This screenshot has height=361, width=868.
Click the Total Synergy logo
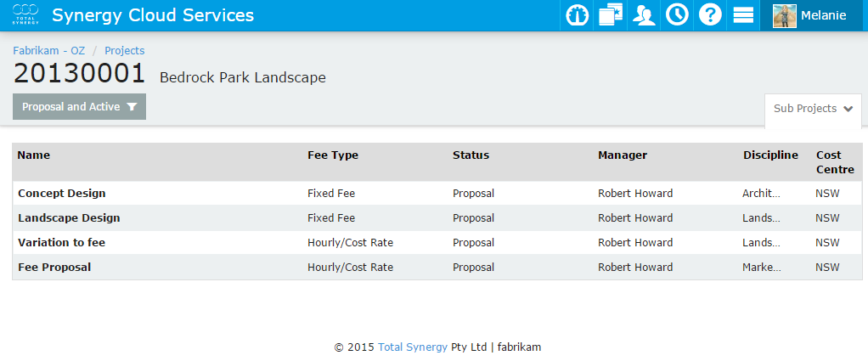[x=26, y=15]
